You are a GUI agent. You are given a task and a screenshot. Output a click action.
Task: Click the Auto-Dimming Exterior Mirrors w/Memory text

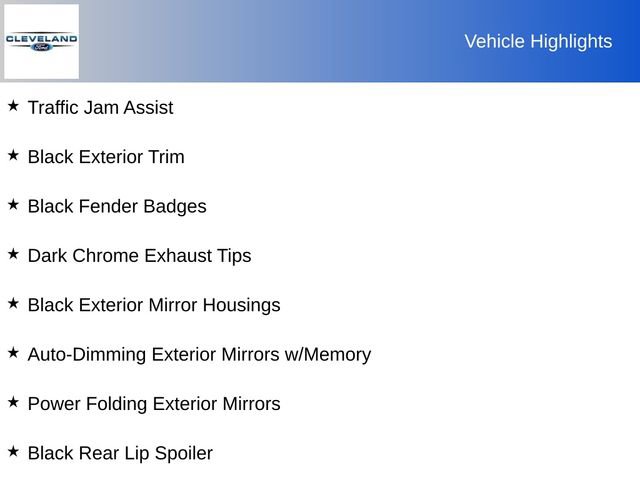pyautogui.click(x=199, y=354)
